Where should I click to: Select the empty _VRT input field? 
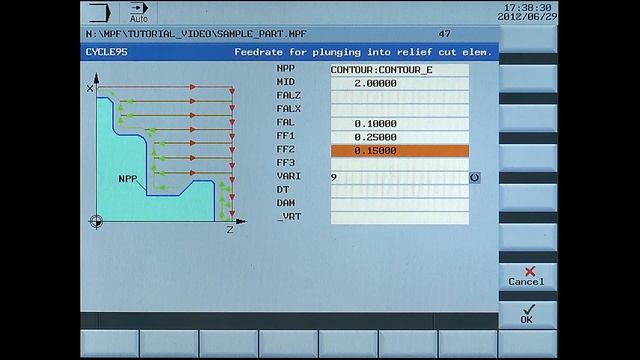point(399,218)
